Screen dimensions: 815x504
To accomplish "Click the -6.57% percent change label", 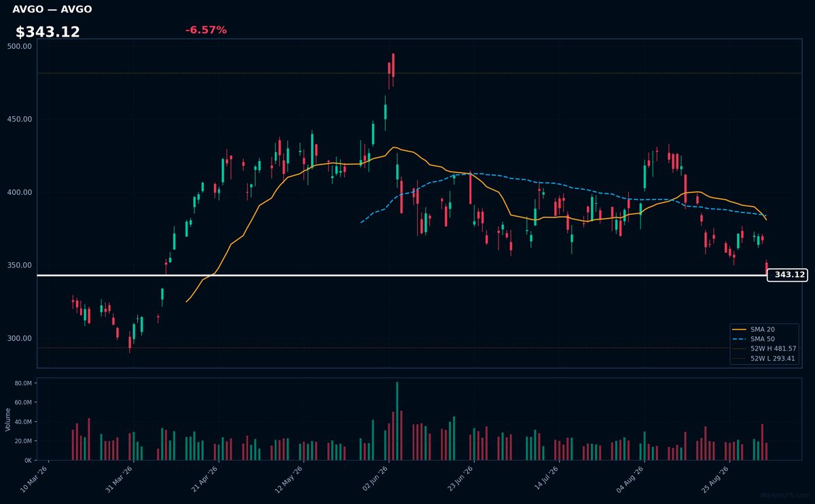I will click(x=206, y=30).
